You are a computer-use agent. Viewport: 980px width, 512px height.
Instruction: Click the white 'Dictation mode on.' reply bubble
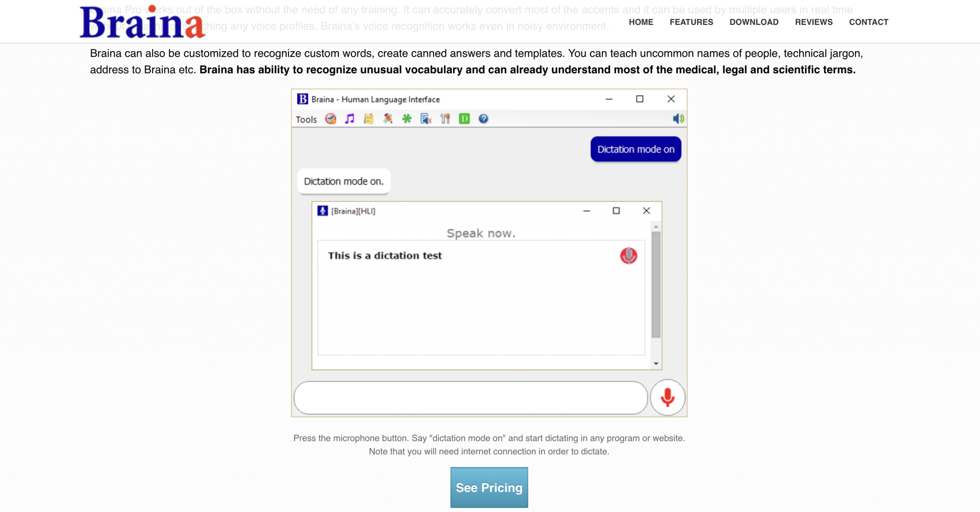coord(344,181)
